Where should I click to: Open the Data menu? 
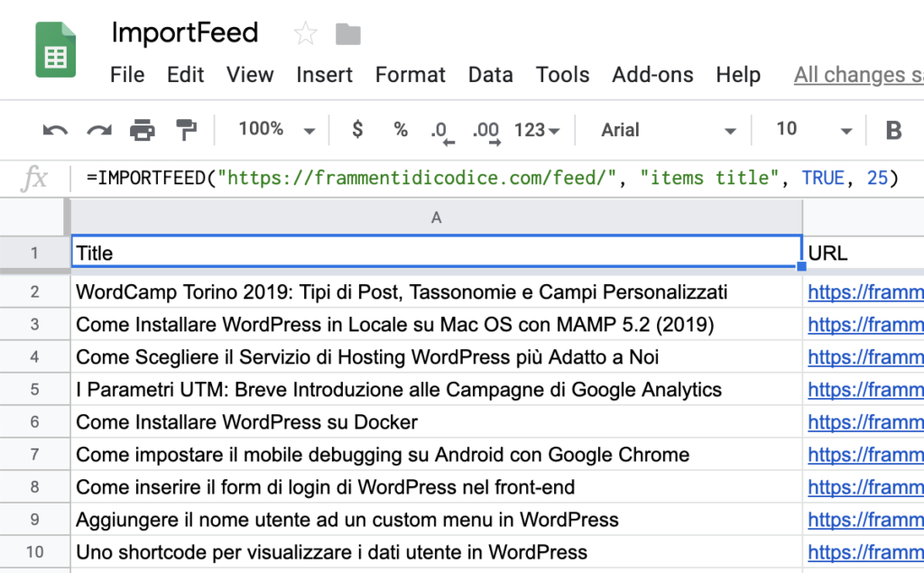pyautogui.click(x=490, y=75)
